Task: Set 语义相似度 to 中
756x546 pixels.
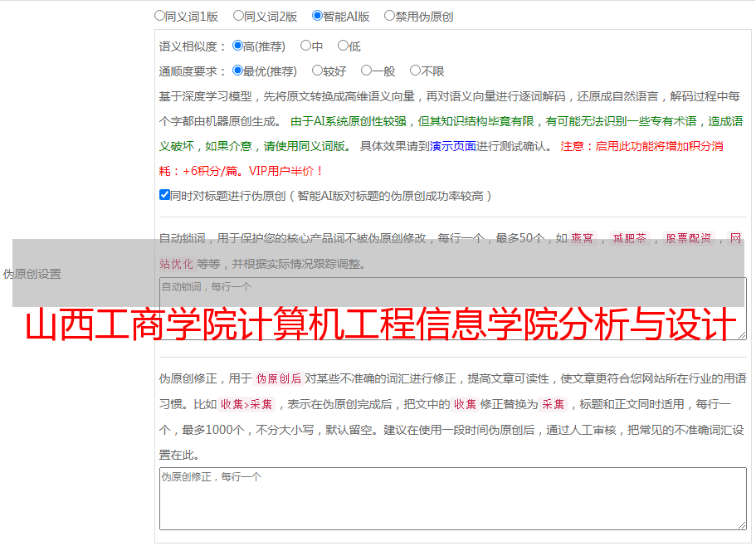Action: pyautogui.click(x=305, y=46)
